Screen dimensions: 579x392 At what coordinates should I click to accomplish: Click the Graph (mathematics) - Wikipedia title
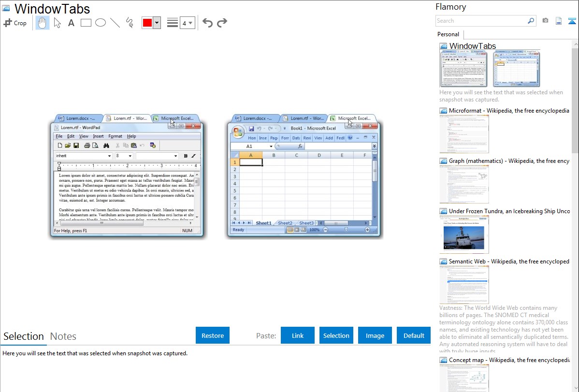[509, 161]
